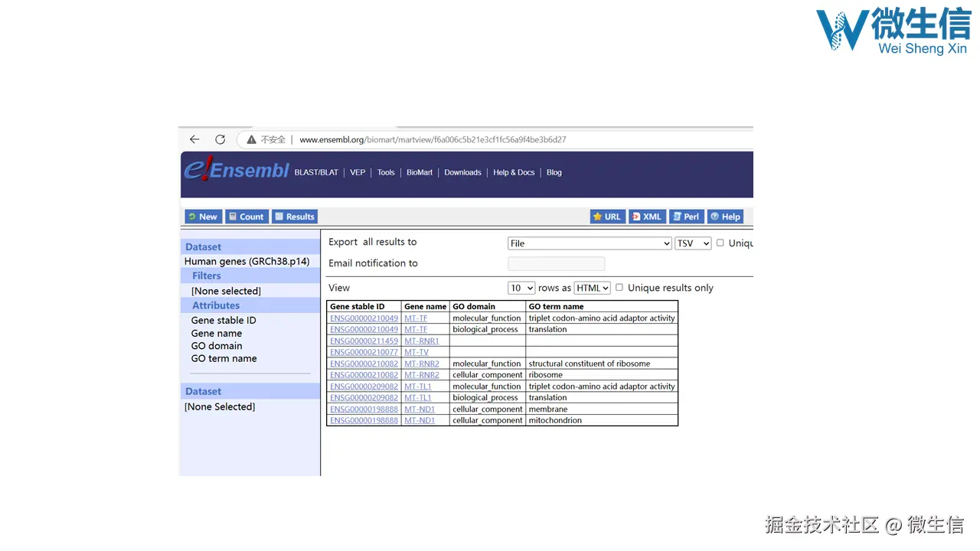Screen dimensions: 980x551
Task: Open MT-ND1 link in membrane row
Action: point(420,409)
